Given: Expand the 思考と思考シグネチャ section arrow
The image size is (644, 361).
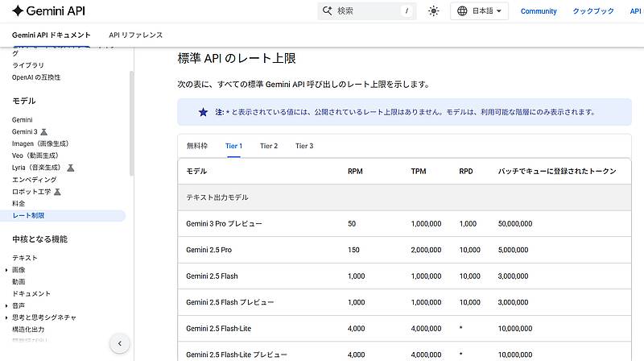Looking at the screenshot, I should pyautogui.click(x=6, y=317).
